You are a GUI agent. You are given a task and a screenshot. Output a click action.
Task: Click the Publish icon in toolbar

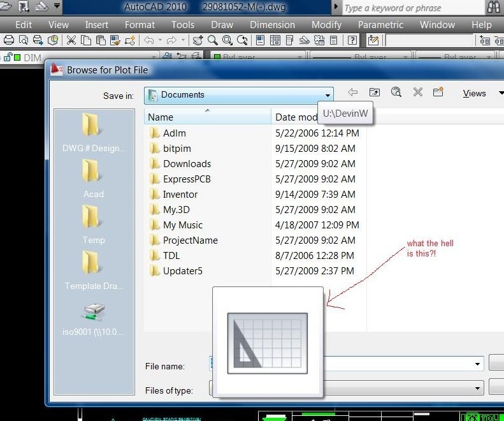click(x=38, y=40)
